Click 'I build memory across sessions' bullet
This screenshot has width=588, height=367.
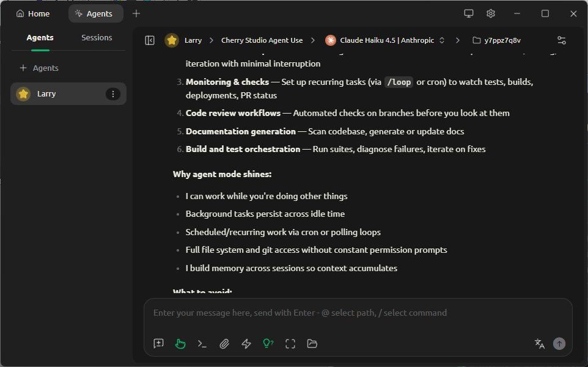292,268
